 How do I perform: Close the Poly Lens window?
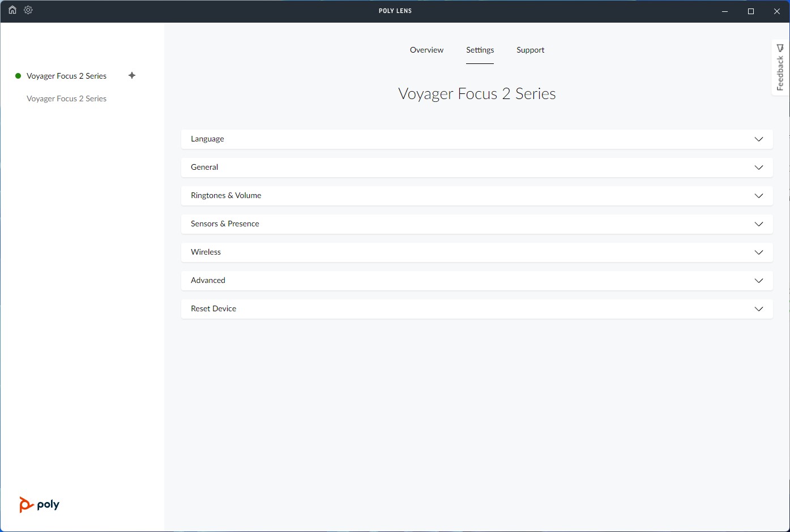777,11
